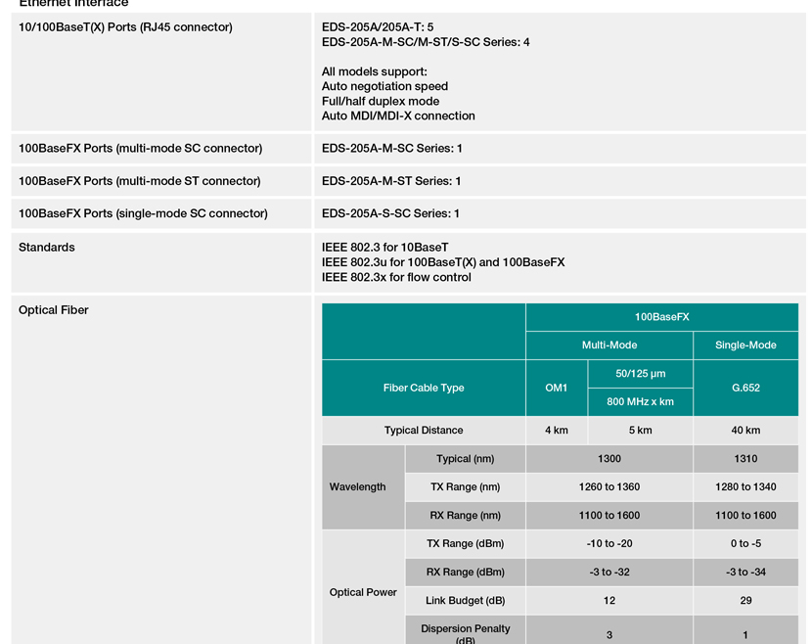Click the '-10 to -20' TX power value
This screenshot has height=644, width=812.
(609, 543)
